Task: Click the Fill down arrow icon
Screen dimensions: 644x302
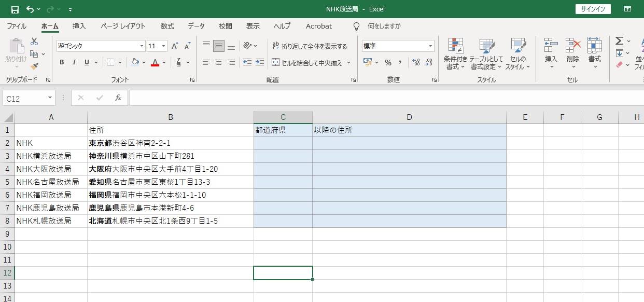Action: point(619,53)
